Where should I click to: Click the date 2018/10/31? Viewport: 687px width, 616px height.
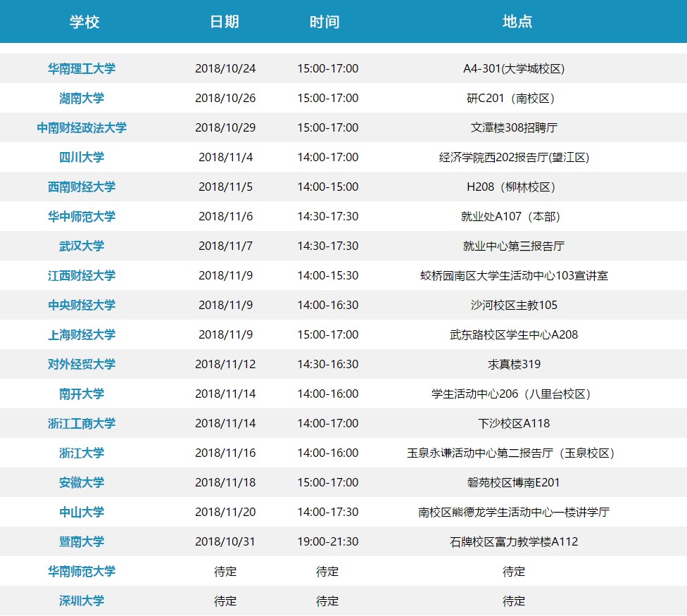pyautogui.click(x=225, y=542)
